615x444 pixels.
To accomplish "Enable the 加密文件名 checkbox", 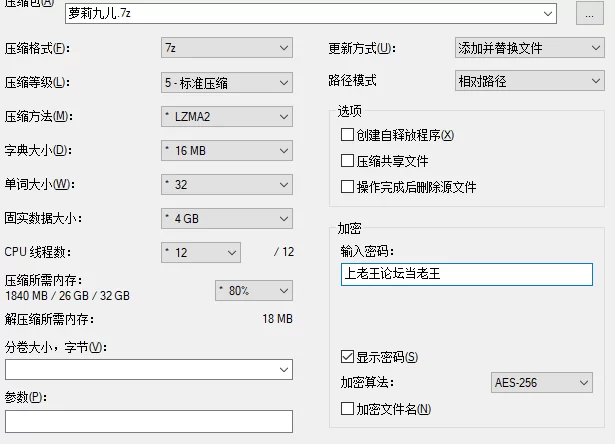I will [x=347, y=409].
